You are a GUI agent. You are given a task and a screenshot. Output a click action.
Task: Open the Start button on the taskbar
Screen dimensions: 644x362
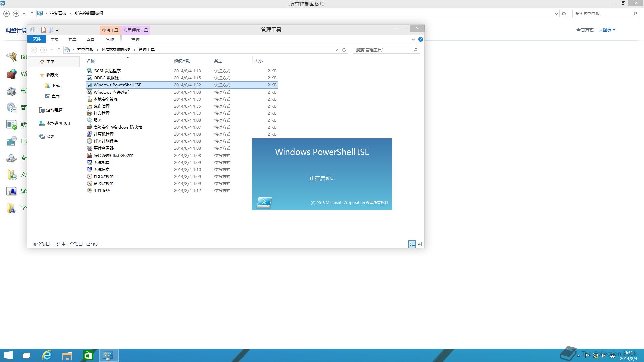coord(8,355)
